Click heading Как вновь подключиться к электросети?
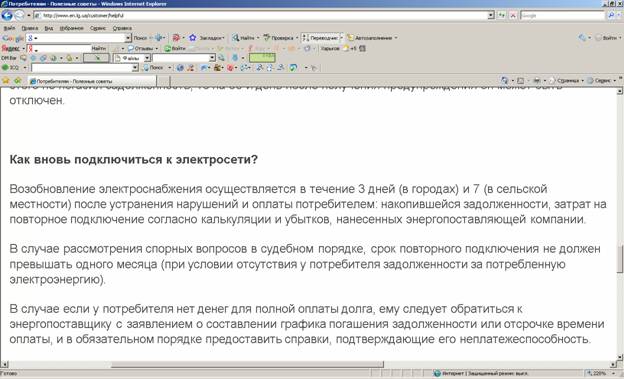624x379 pixels. [134, 160]
